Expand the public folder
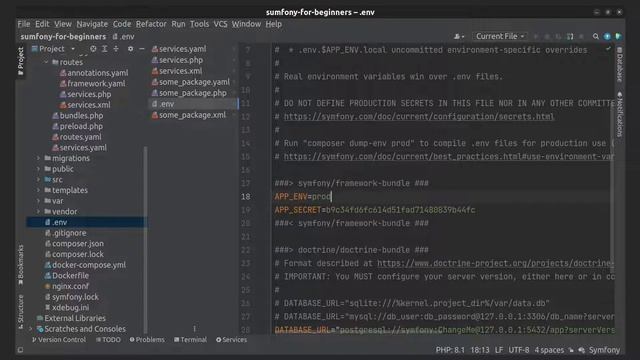The width and height of the screenshot is (640, 360). tap(38, 169)
